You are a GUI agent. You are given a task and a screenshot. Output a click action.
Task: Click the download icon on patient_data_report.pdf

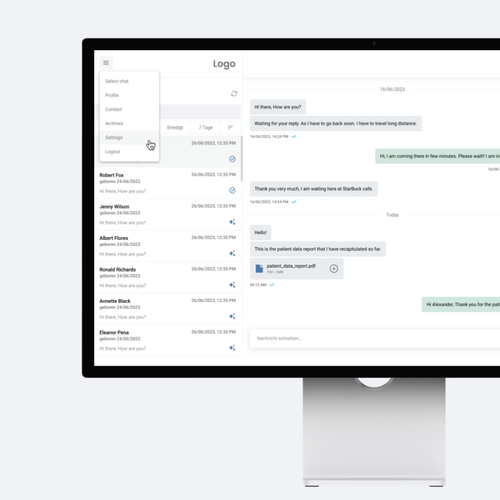pyautogui.click(x=334, y=269)
